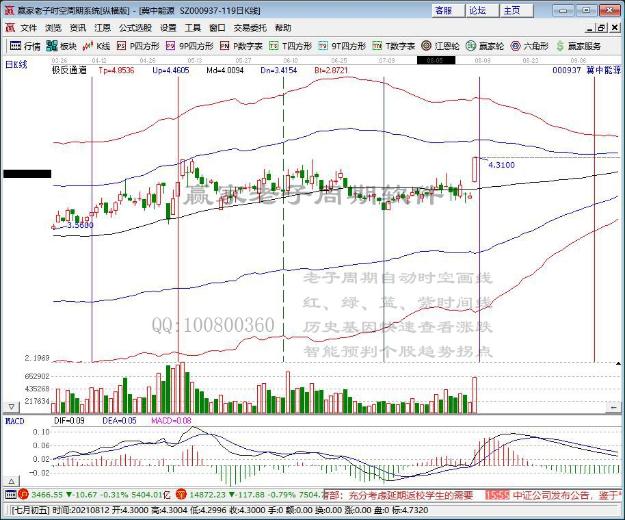This screenshot has width=625, height=520.
Task: Open the 窗口 menu
Action: click(x=217, y=28)
